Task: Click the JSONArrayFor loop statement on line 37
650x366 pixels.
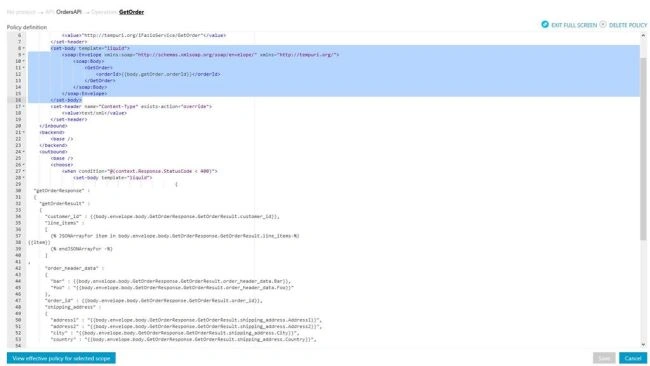Action: coord(175,236)
